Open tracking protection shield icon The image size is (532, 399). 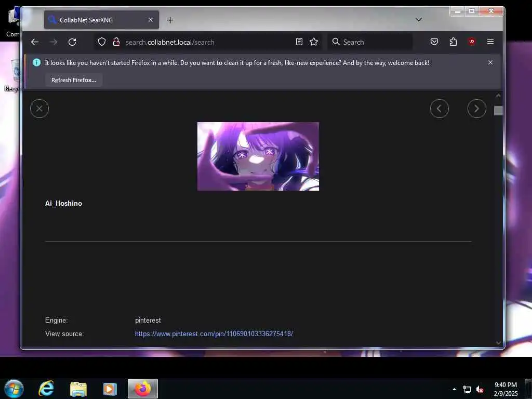point(102,42)
